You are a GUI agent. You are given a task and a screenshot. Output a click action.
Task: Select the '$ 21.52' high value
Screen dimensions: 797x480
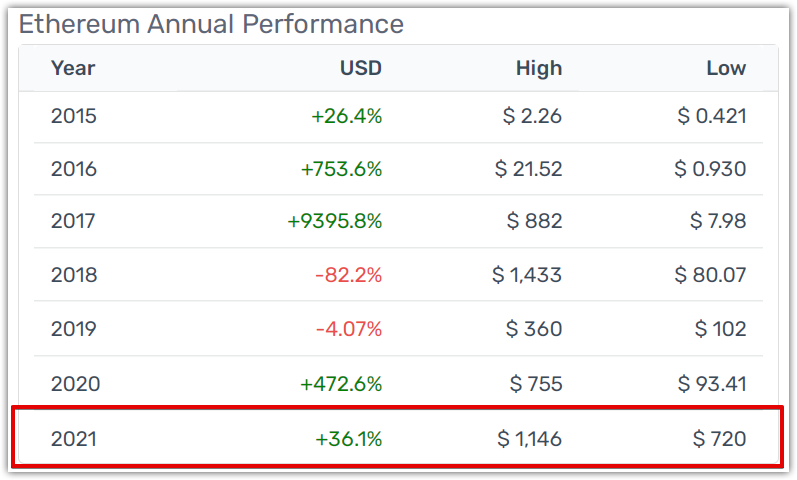[528, 169]
